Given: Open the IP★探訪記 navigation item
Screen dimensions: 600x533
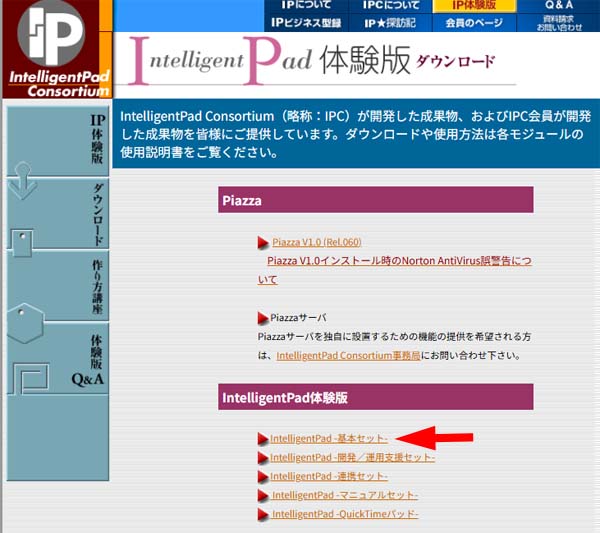Looking at the screenshot, I should (391, 21).
